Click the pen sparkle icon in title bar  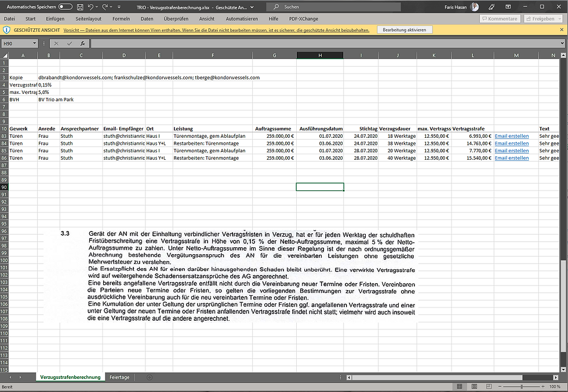pos(491,7)
